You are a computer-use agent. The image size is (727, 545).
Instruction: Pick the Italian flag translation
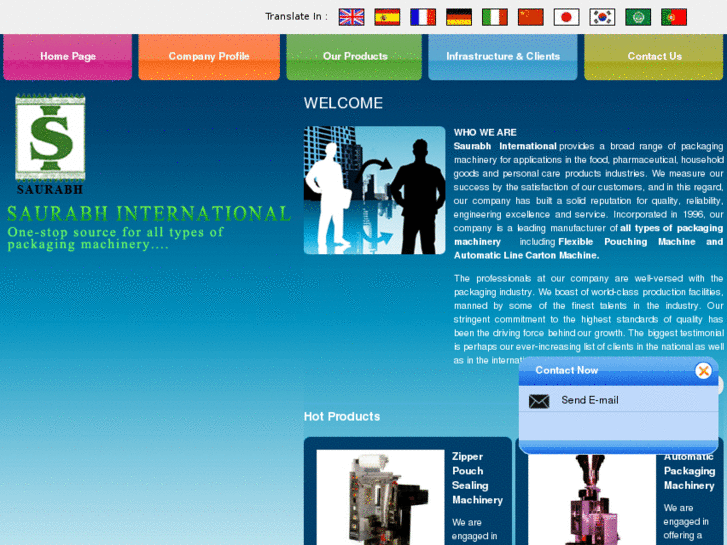495,17
